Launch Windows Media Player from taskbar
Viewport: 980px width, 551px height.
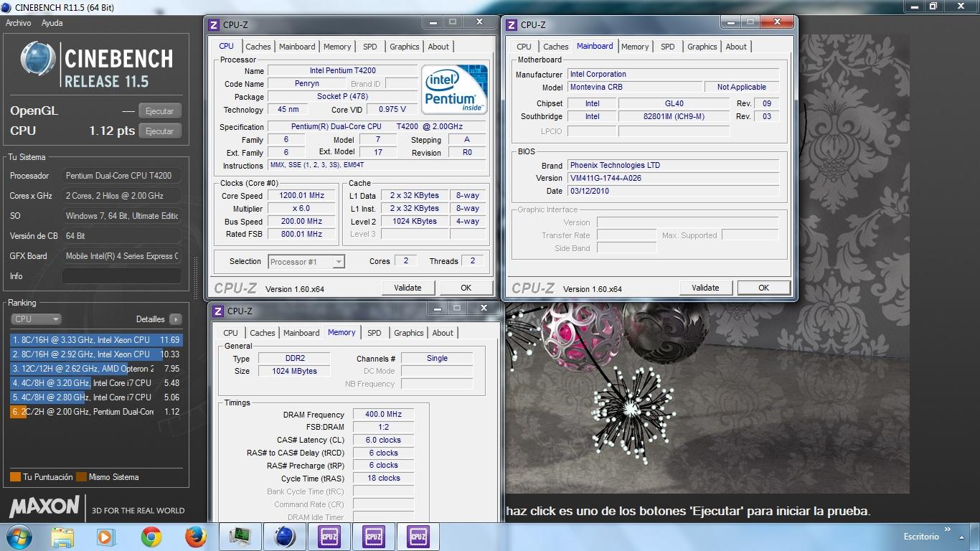coord(105,537)
